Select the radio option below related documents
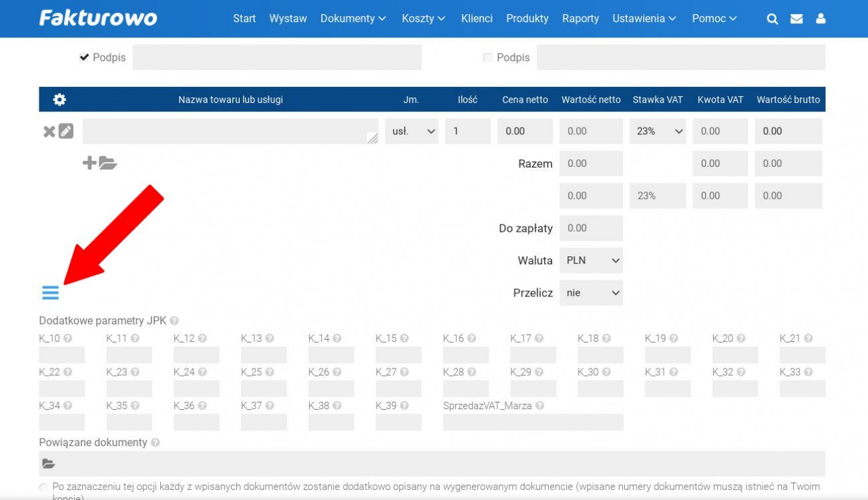868x500 pixels. pos(44,488)
